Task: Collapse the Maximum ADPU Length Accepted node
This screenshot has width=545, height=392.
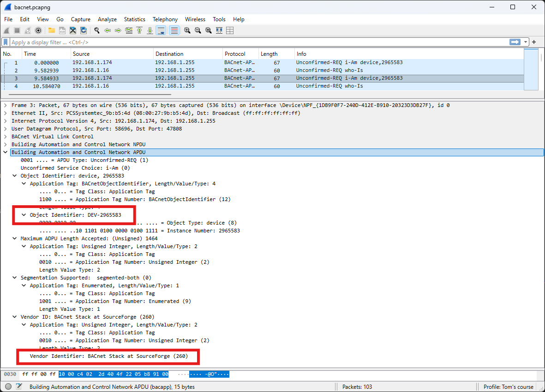Action: click(x=15, y=238)
